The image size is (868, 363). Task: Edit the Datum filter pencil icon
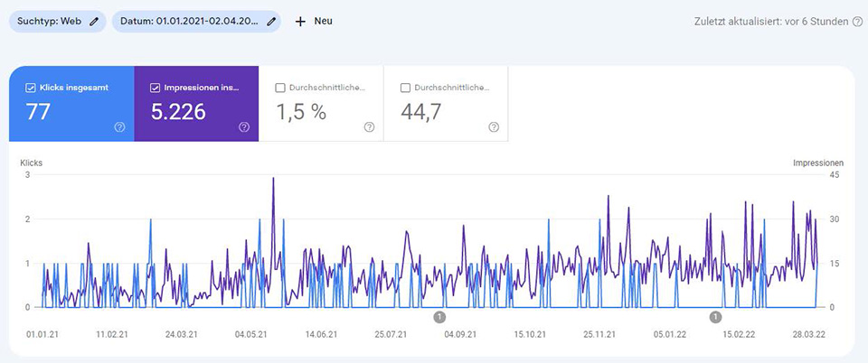[x=270, y=22]
